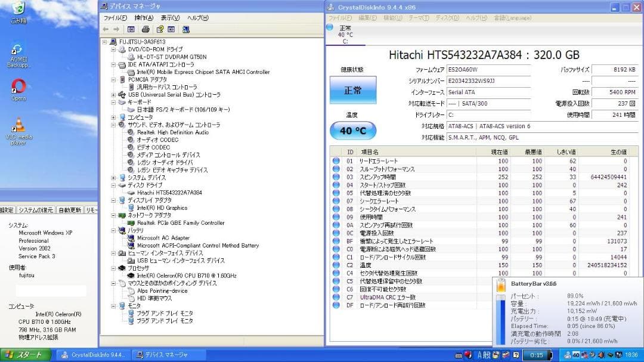
Task: Open the 言語(Language) menu in CrystalDiskInfo
Action: point(512,18)
